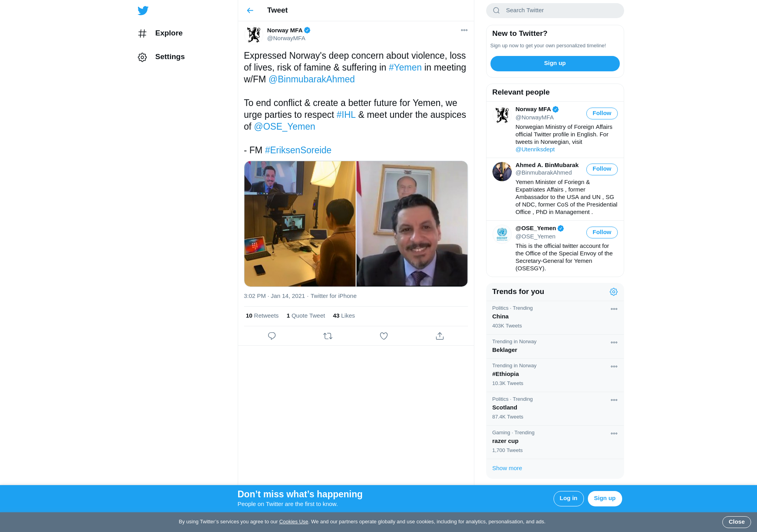Open tweet's three-dot more menu
The height and width of the screenshot is (532, 757).
464,30
